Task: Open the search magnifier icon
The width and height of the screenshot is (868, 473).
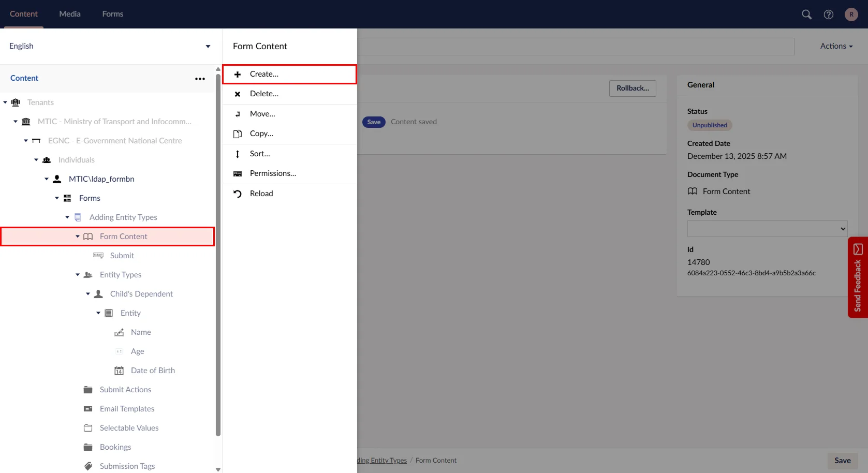Action: [806, 14]
